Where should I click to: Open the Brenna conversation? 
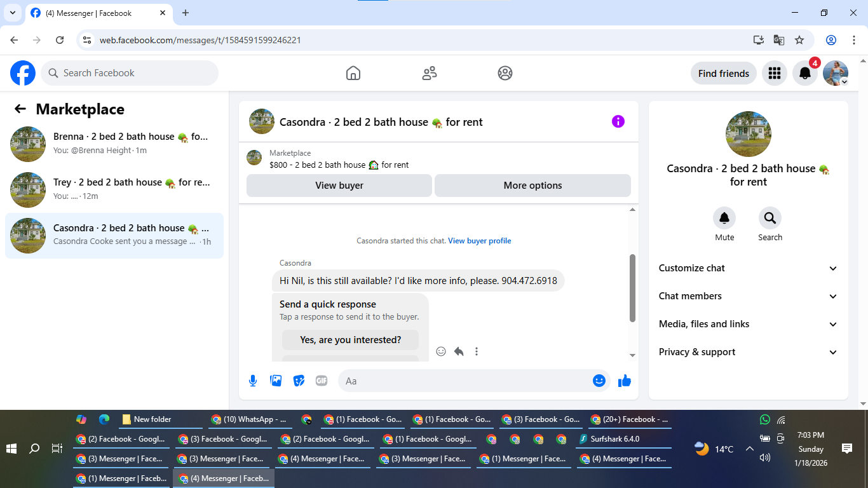pos(114,144)
